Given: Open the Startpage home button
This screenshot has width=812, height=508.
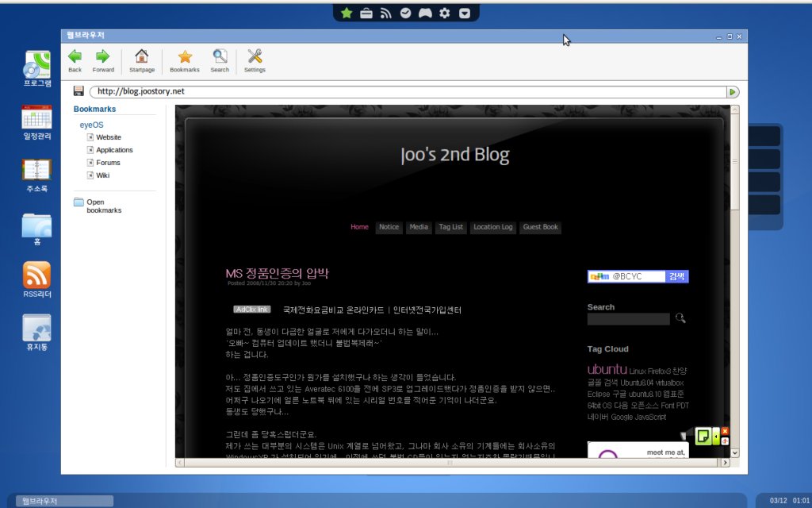Looking at the screenshot, I should coord(142,61).
